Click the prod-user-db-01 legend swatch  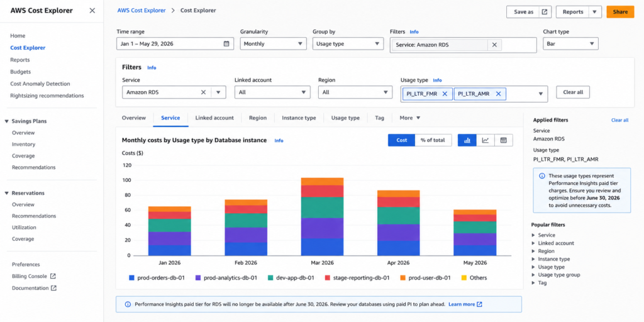coord(403,278)
